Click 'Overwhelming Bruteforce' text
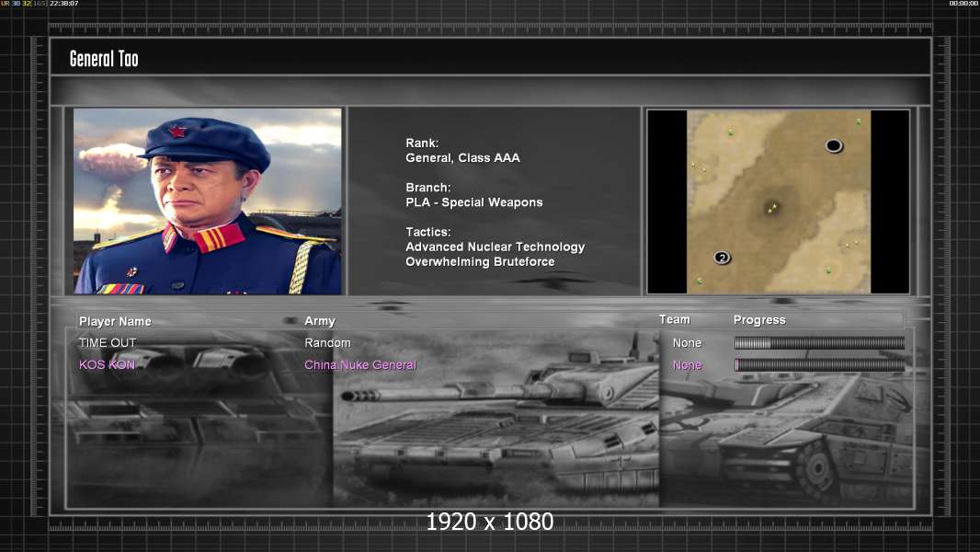 480,262
